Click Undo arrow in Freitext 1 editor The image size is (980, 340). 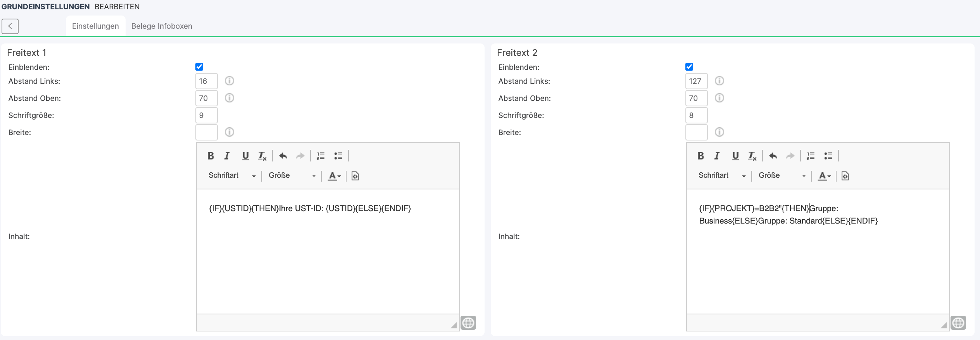coord(283,156)
